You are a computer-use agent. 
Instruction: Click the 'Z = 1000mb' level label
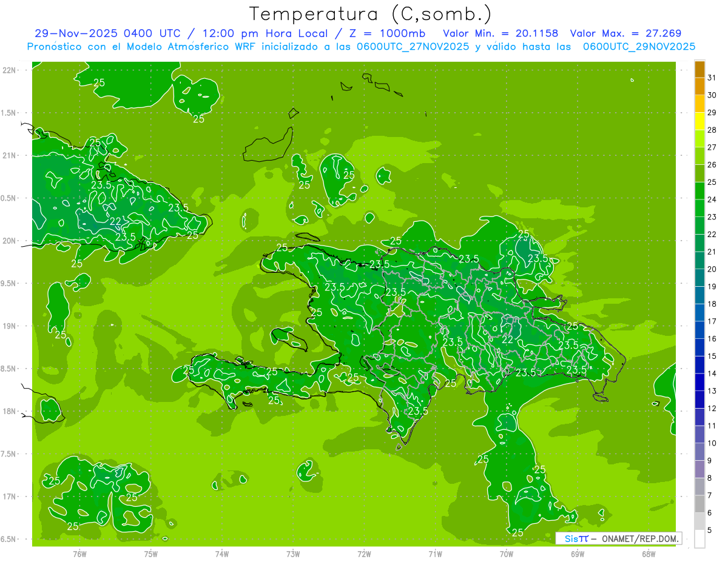[389, 33]
